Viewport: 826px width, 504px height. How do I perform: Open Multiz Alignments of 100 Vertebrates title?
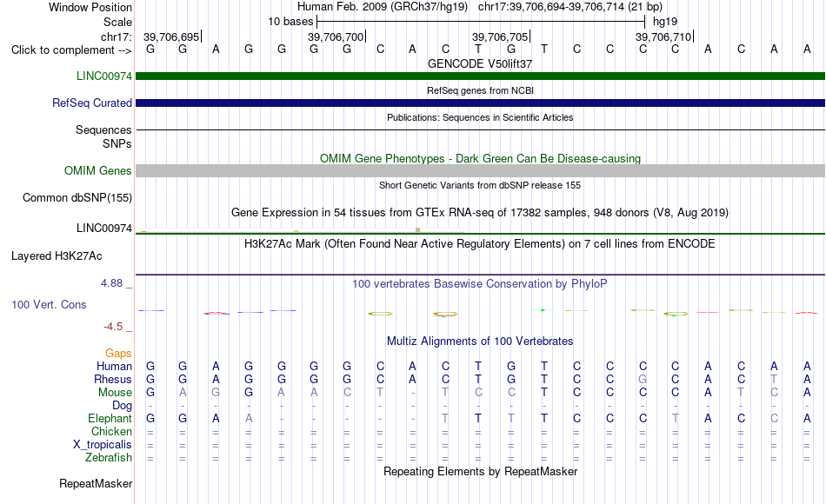[x=480, y=342]
